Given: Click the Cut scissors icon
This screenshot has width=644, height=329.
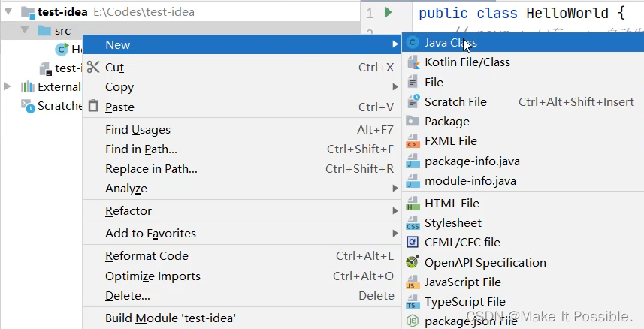Looking at the screenshot, I should (x=93, y=67).
